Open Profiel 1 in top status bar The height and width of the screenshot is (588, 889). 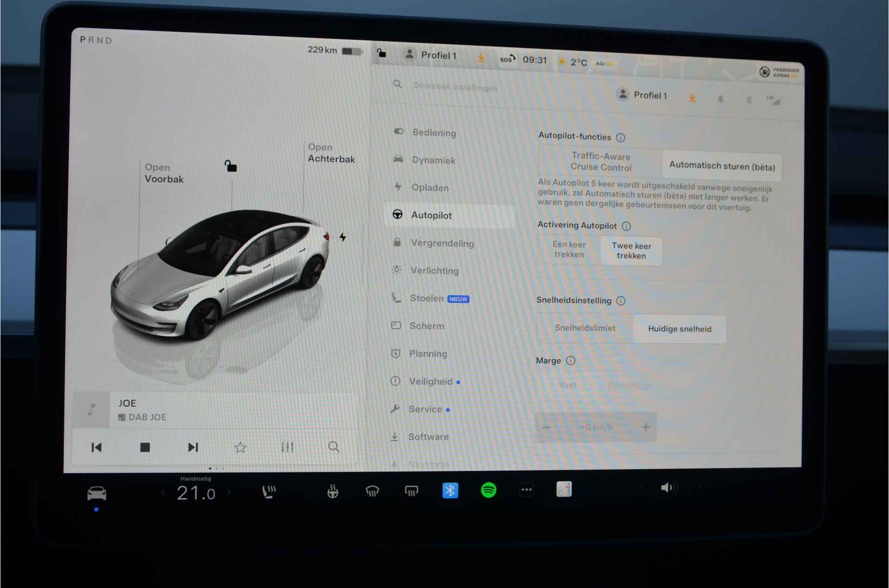click(431, 55)
